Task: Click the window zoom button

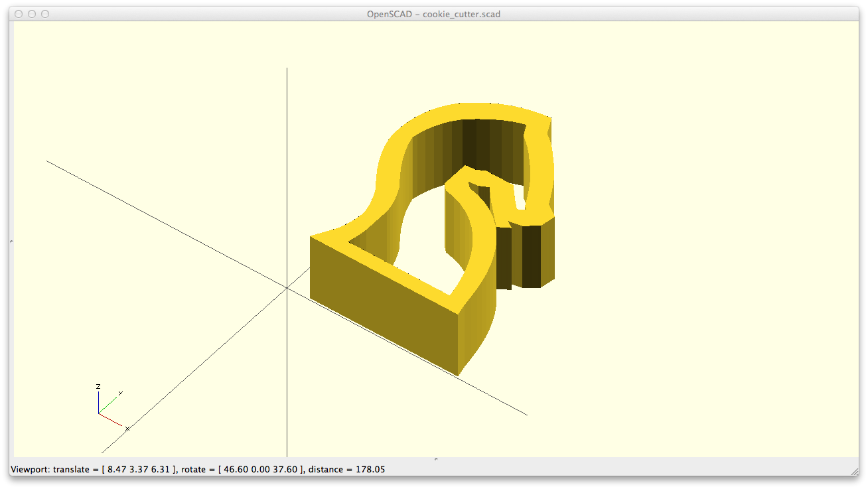Action: [45, 14]
